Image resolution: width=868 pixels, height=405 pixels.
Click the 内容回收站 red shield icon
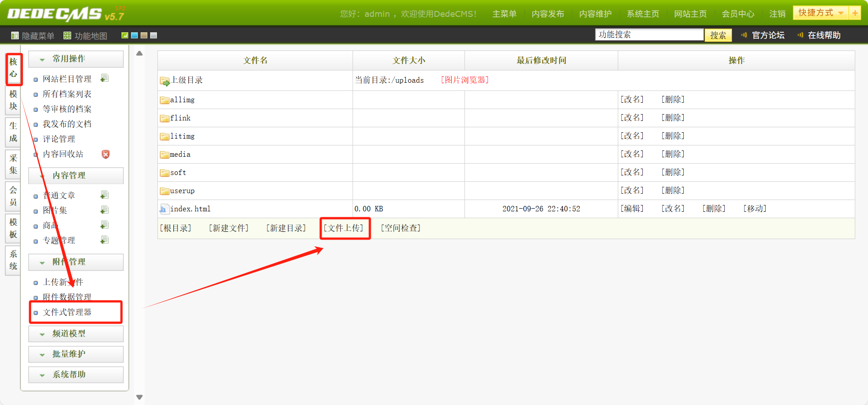click(x=106, y=154)
